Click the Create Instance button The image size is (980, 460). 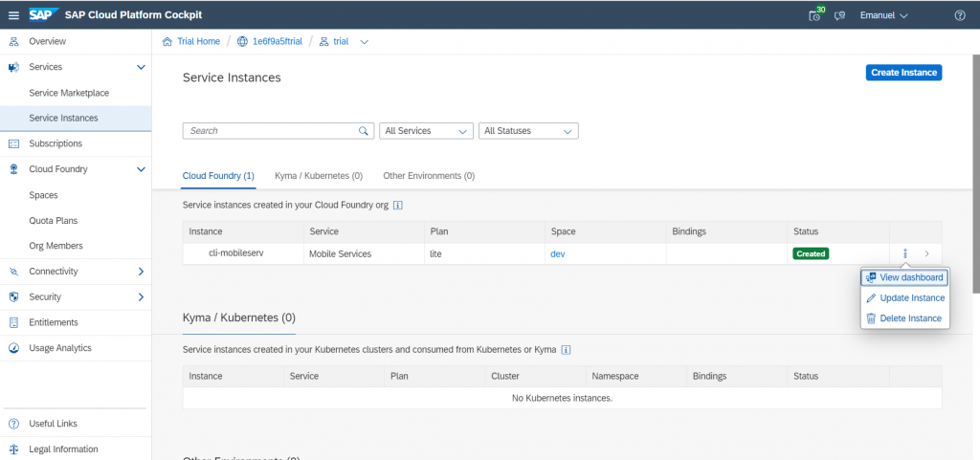[x=903, y=73]
